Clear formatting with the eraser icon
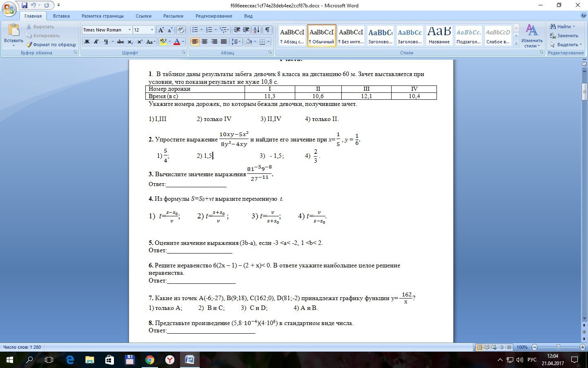The image size is (588, 368). (182, 30)
